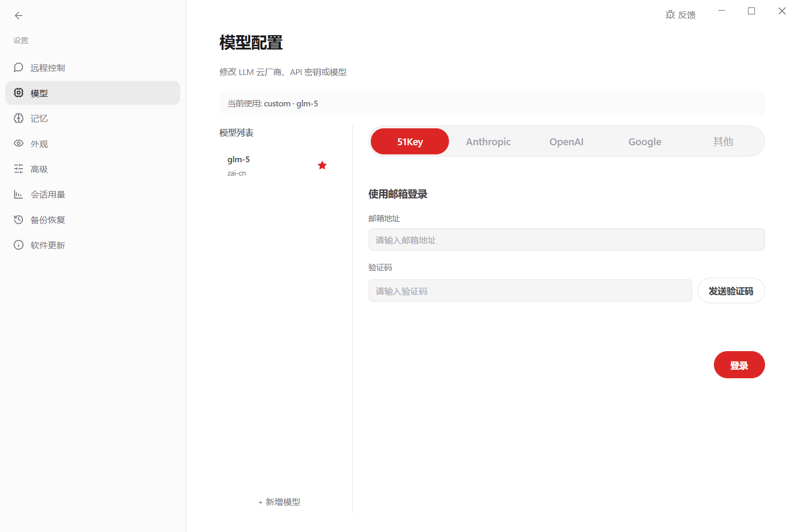Maximize the settings window

[751, 11]
